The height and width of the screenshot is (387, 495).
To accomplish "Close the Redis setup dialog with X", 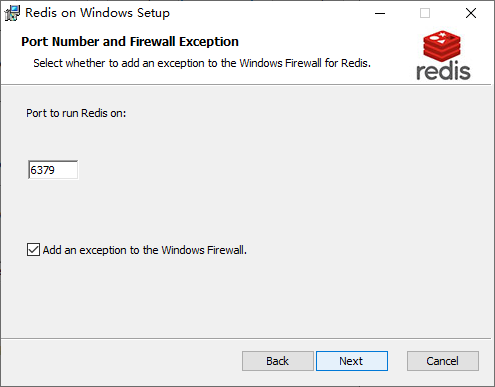I will [471, 13].
